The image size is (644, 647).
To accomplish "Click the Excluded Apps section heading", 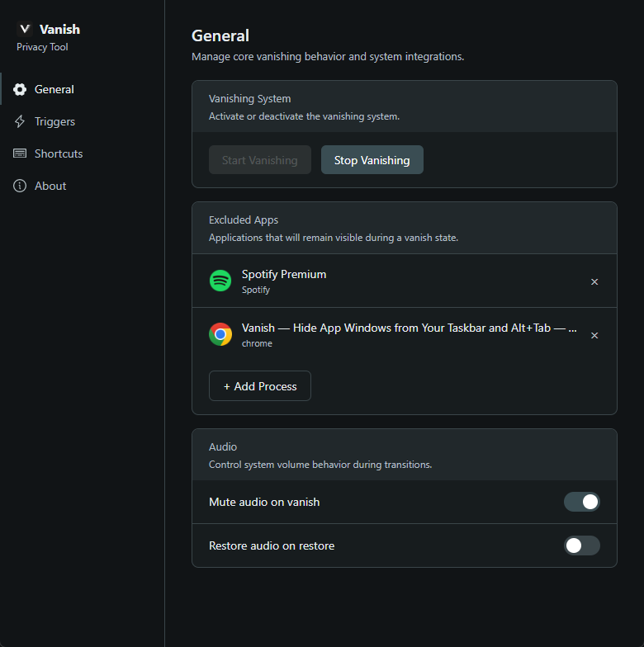I will [244, 220].
